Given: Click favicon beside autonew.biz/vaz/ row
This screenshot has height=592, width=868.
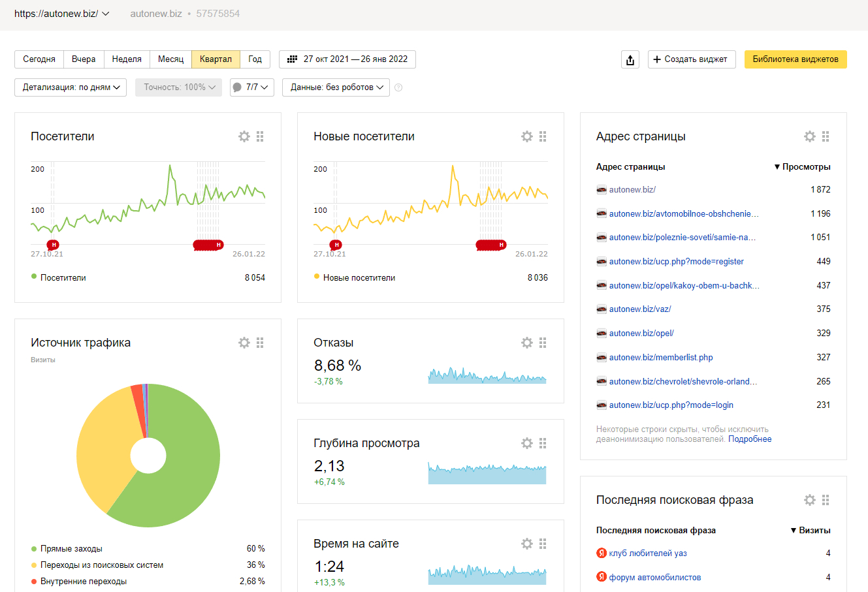Looking at the screenshot, I should [602, 309].
